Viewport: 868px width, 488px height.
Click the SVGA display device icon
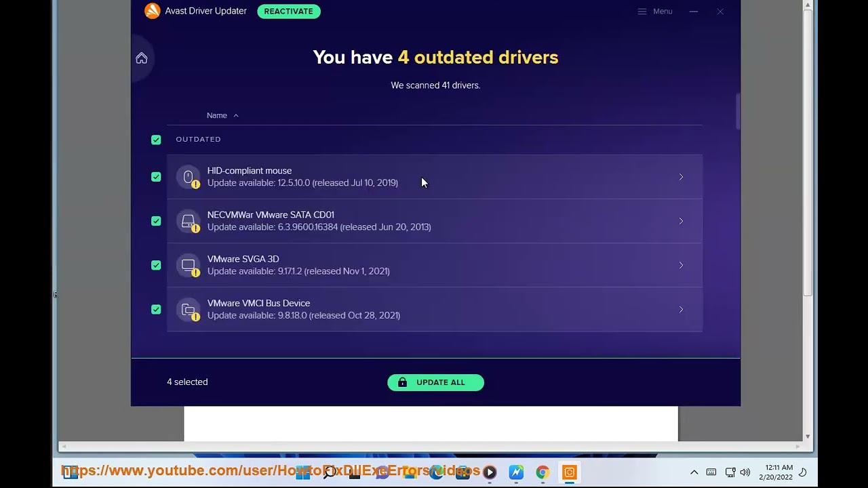[x=188, y=265]
